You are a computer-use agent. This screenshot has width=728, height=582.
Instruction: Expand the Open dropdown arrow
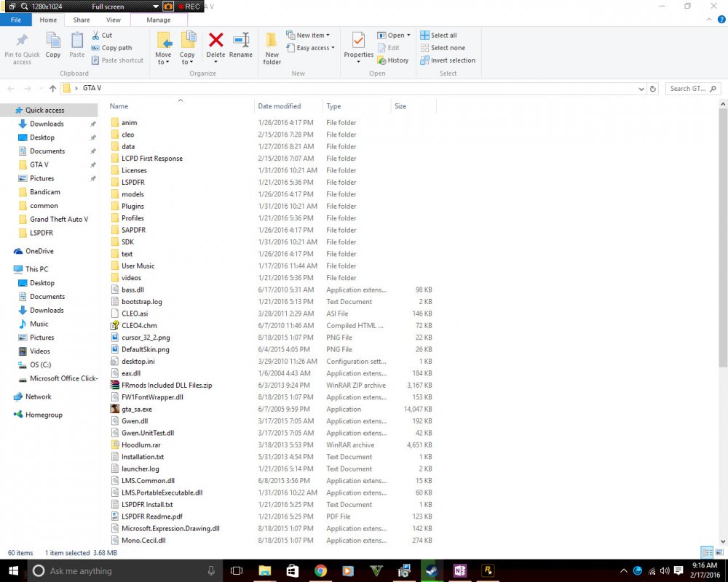[x=408, y=35]
